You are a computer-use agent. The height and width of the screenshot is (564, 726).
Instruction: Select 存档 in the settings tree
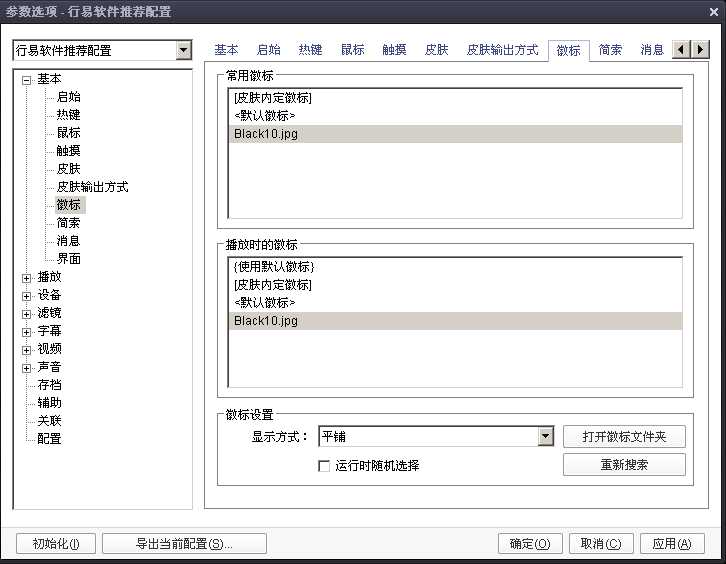pos(50,385)
